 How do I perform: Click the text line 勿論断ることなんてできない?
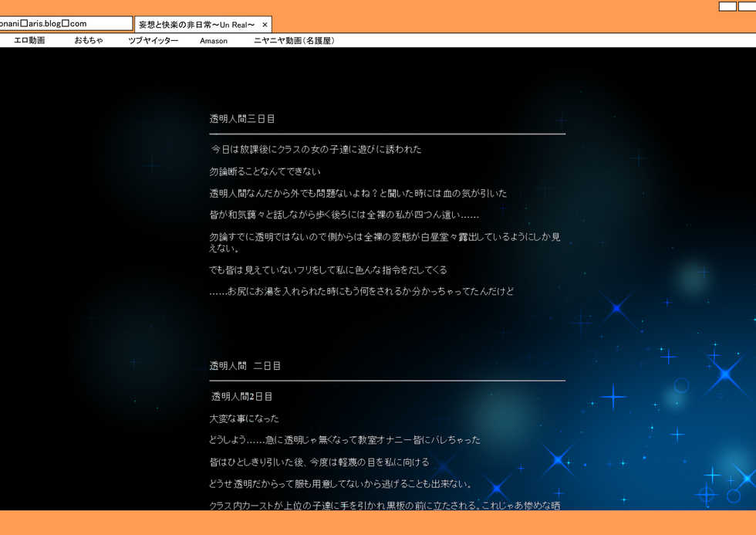[265, 171]
